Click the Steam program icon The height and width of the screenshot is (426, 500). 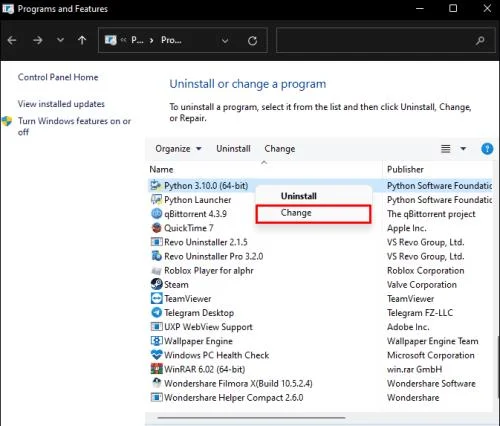pos(156,284)
